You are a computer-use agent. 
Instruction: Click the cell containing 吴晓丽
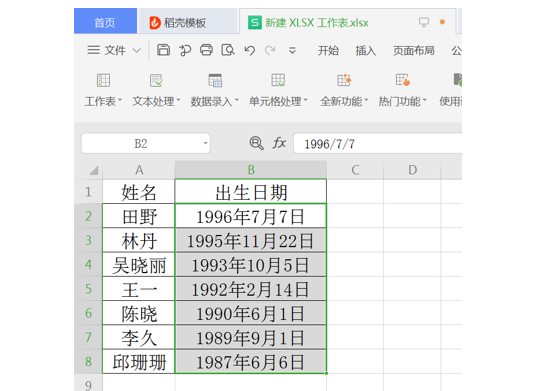coord(139,264)
